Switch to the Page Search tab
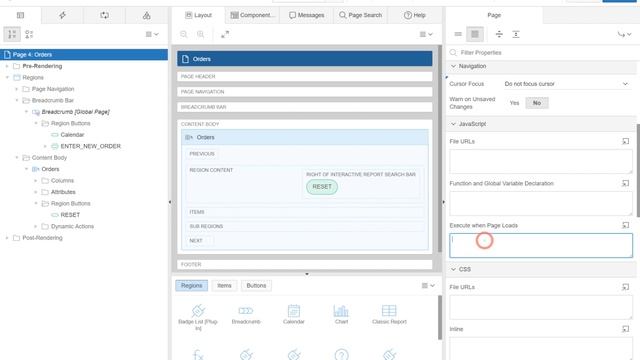The width and height of the screenshot is (640, 360). [x=361, y=15]
